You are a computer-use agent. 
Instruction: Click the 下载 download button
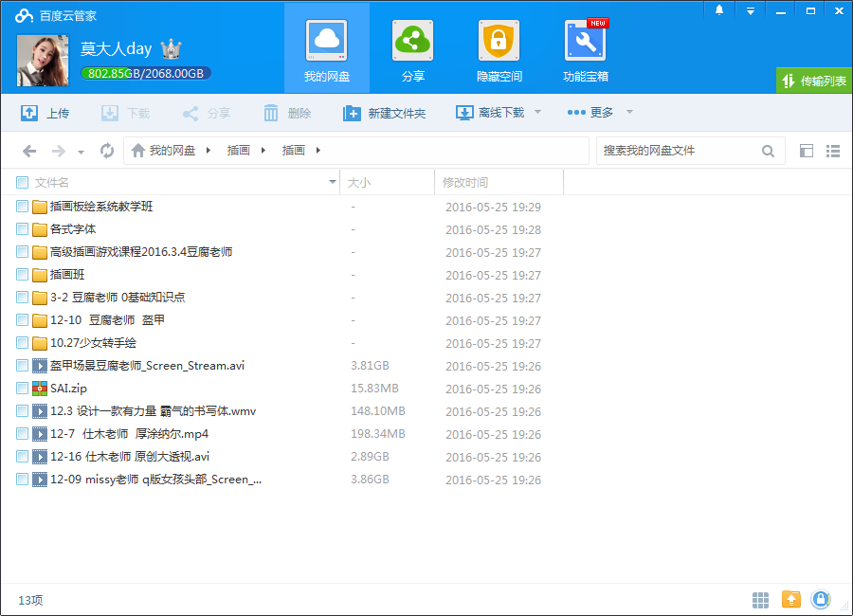(x=125, y=113)
